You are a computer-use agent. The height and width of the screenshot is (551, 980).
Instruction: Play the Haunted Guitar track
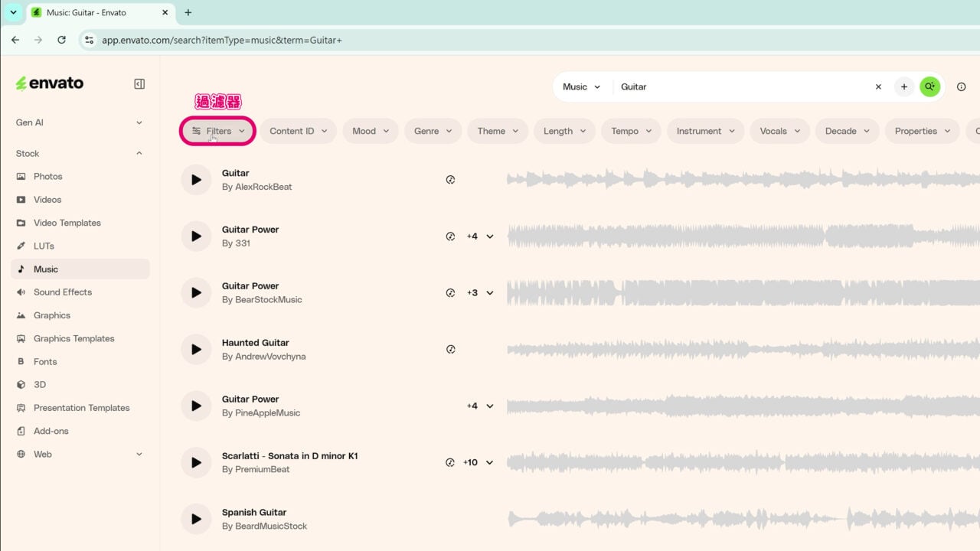coord(196,349)
